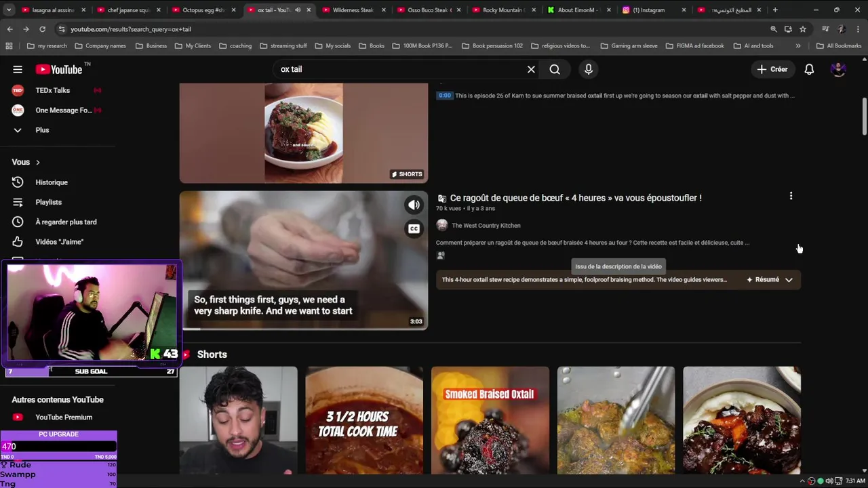868x488 pixels.
Task: Open the browser tab search dropdown
Action: [x=8, y=10]
